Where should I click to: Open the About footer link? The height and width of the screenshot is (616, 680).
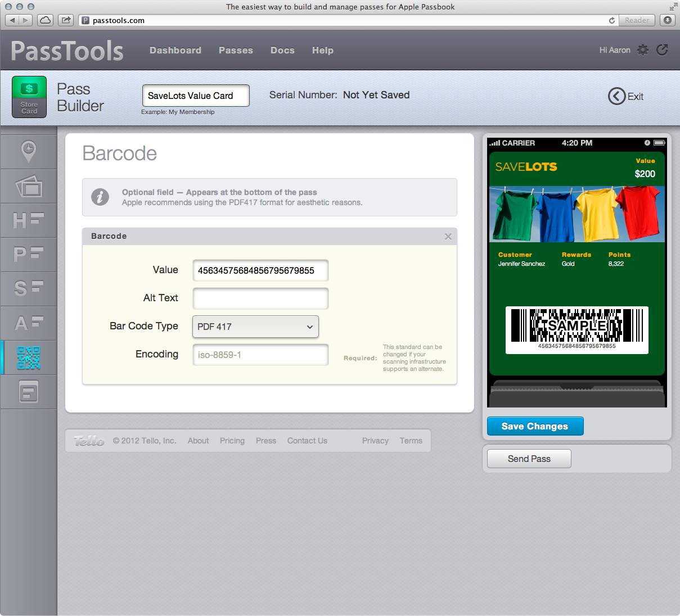(x=198, y=441)
